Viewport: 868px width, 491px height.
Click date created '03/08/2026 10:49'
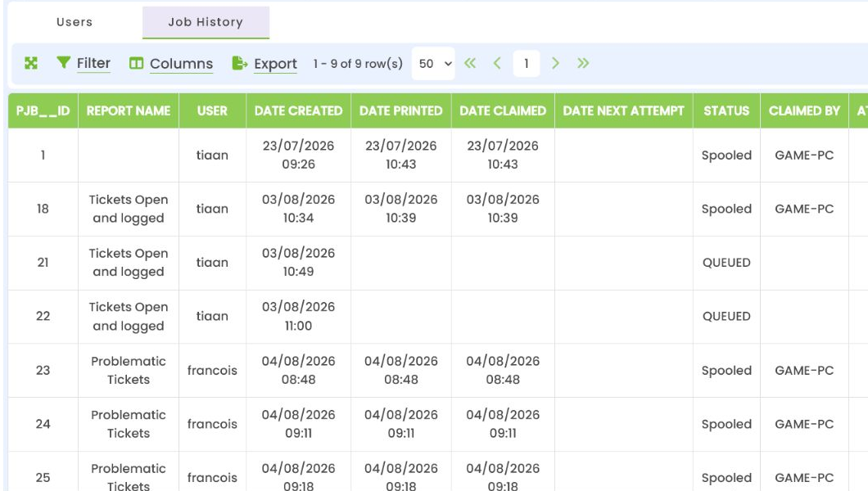[x=298, y=262]
